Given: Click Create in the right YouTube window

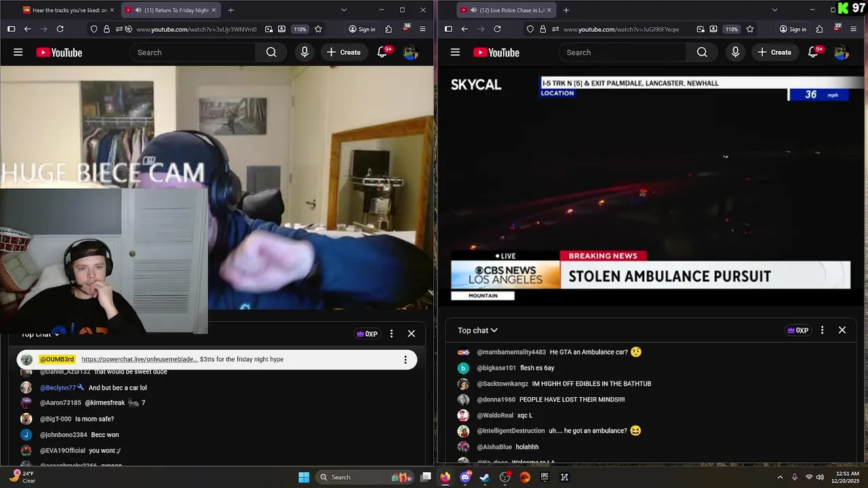Looking at the screenshot, I should [x=774, y=52].
